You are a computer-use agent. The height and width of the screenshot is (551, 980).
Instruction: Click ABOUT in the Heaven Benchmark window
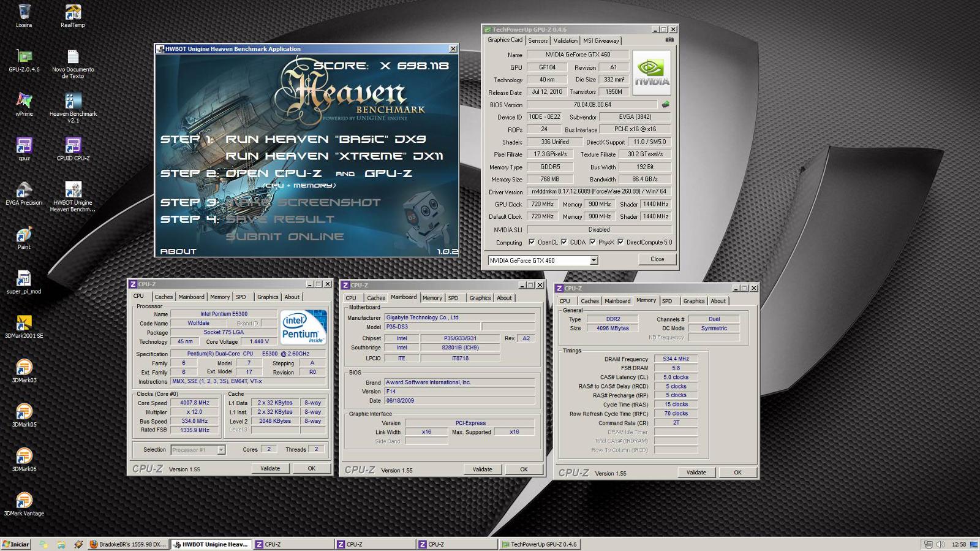pyautogui.click(x=178, y=251)
